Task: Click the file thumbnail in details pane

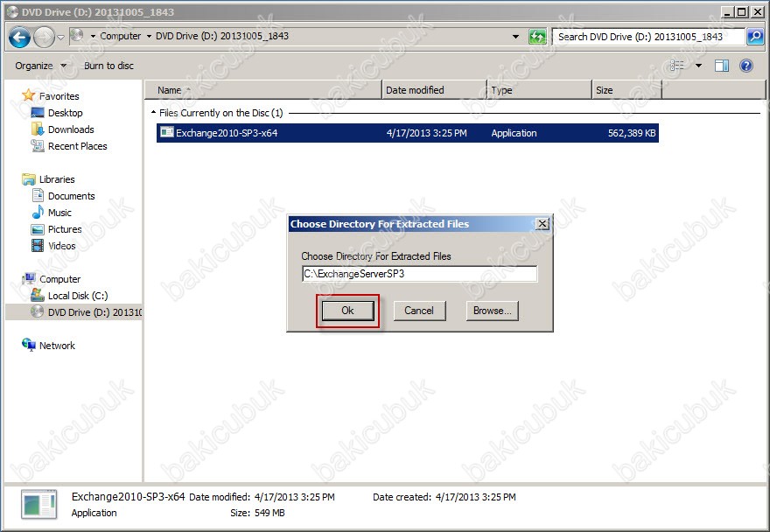Action: click(x=39, y=505)
